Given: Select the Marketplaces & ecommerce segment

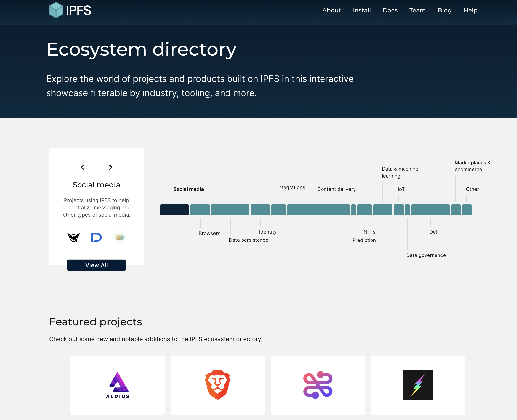Looking at the screenshot, I should pos(456,210).
